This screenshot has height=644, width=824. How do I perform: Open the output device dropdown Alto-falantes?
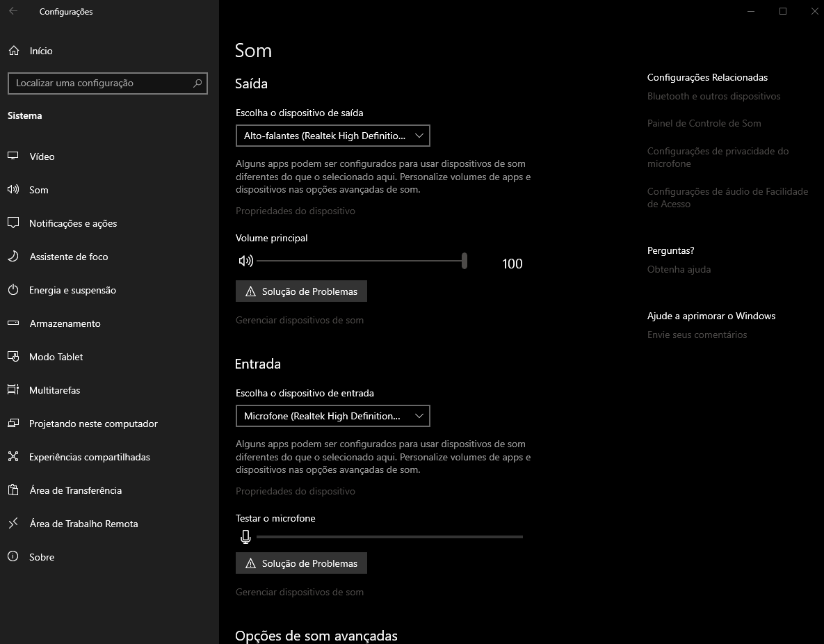332,136
